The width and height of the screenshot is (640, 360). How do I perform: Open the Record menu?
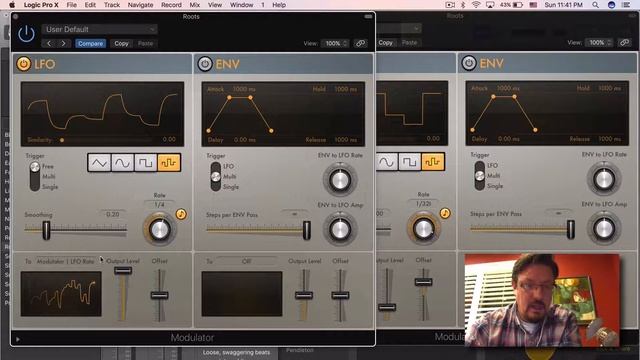click(171, 5)
